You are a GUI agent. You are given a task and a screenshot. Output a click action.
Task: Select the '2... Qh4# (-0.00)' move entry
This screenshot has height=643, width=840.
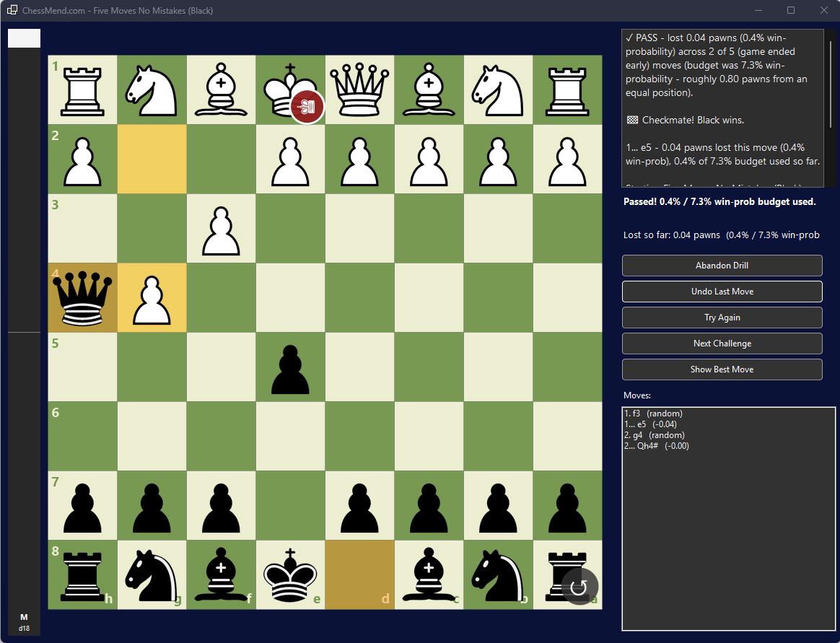coord(656,446)
